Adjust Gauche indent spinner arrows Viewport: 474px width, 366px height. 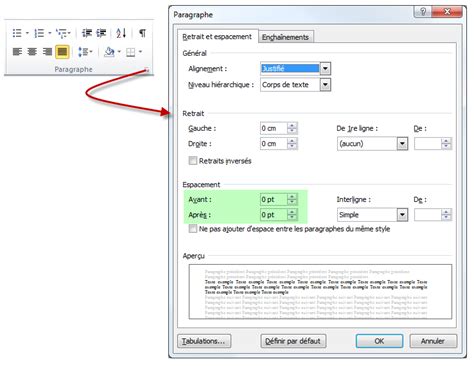tap(292, 128)
